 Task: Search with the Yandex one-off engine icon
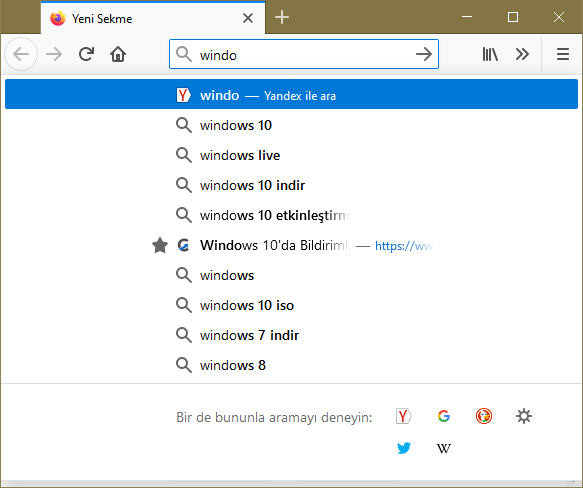[403, 416]
